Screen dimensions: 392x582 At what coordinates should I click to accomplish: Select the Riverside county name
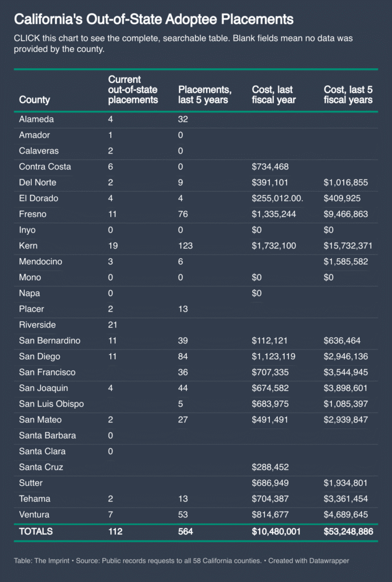pyautogui.click(x=39, y=325)
